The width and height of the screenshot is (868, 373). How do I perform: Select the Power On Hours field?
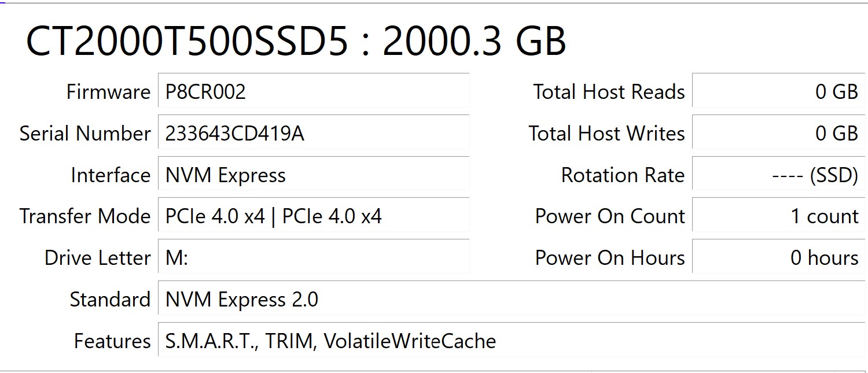[775, 257]
